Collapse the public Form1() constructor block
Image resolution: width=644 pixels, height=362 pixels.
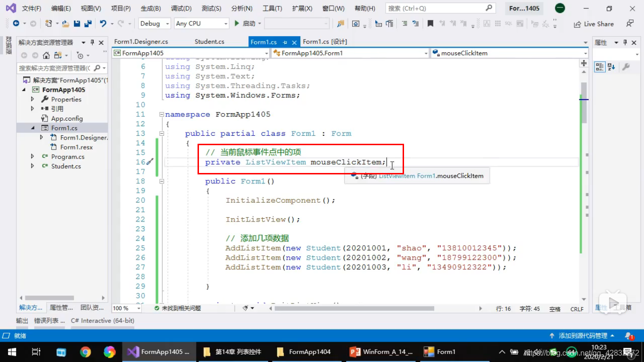(x=161, y=181)
